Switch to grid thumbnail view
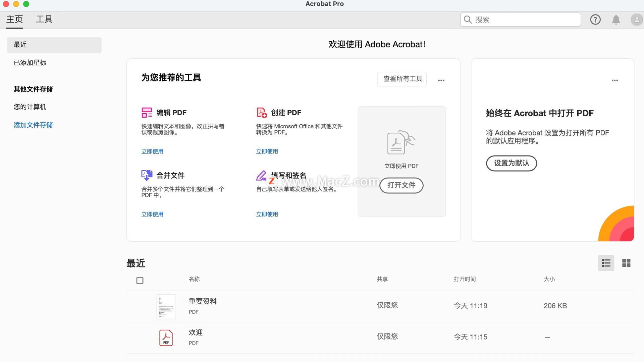644x362 pixels. [626, 263]
